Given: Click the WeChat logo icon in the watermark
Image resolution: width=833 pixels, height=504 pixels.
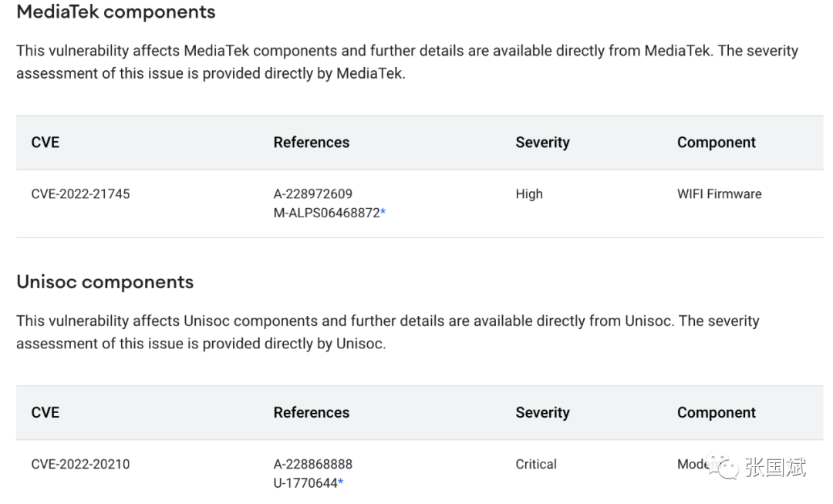Looking at the screenshot, I should (725, 466).
